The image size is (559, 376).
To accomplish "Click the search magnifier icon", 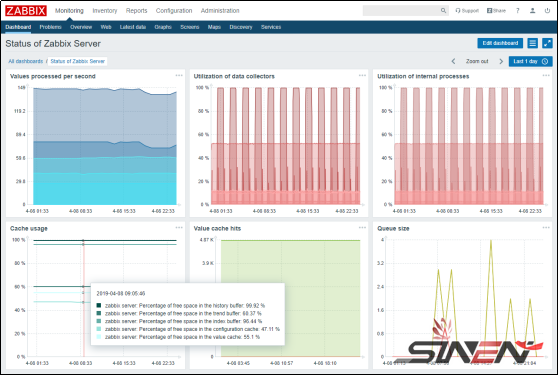I will tap(443, 11).
